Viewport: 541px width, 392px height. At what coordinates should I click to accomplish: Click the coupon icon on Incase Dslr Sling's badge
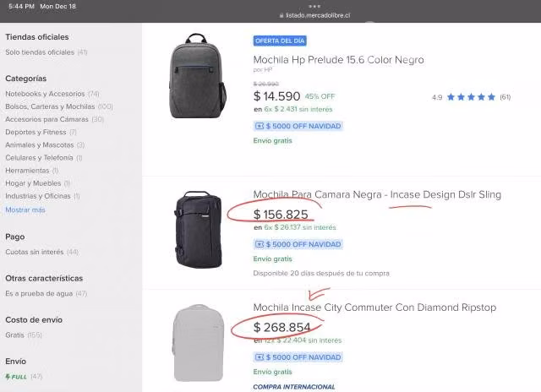[x=260, y=244]
